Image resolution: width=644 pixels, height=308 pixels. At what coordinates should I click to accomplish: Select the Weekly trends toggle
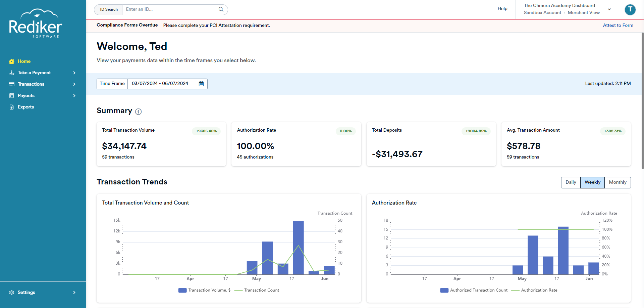tap(592, 182)
